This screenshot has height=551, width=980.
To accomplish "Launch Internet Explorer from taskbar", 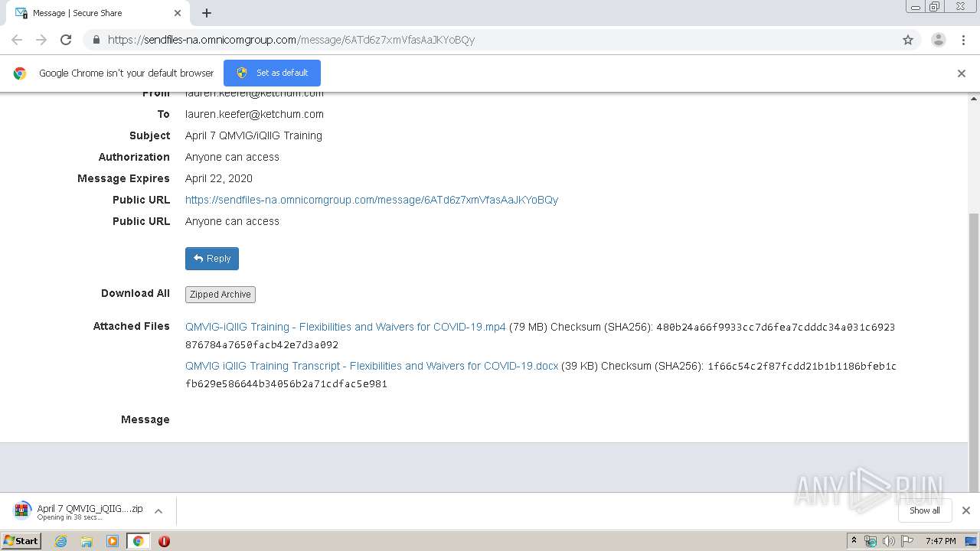I will 60,541.
